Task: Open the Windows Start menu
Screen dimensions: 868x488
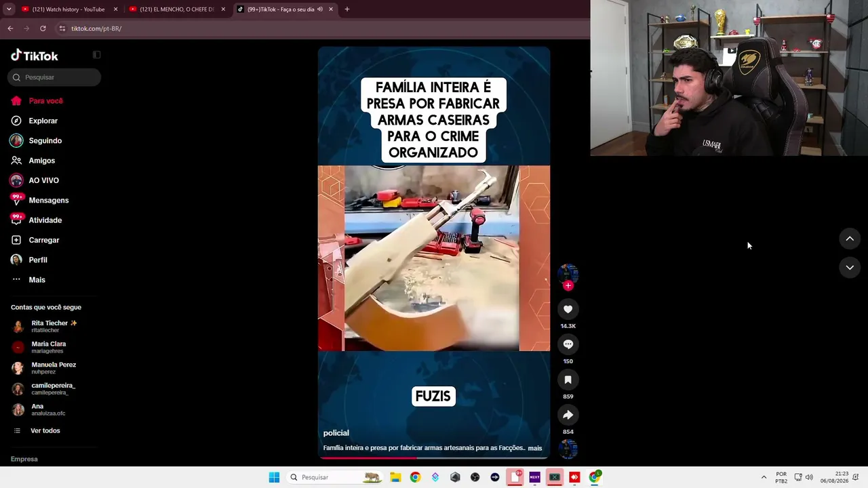Action: click(274, 477)
